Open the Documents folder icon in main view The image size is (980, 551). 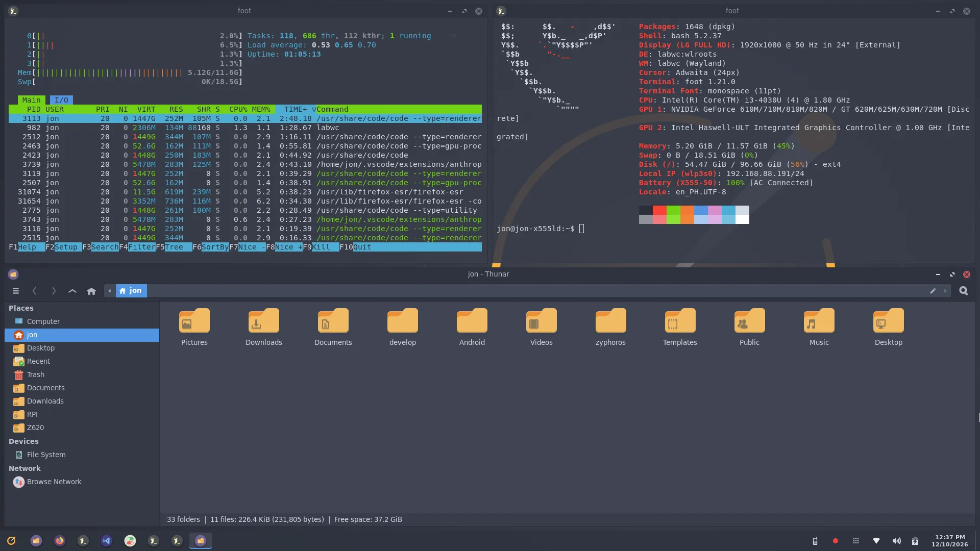tap(333, 327)
